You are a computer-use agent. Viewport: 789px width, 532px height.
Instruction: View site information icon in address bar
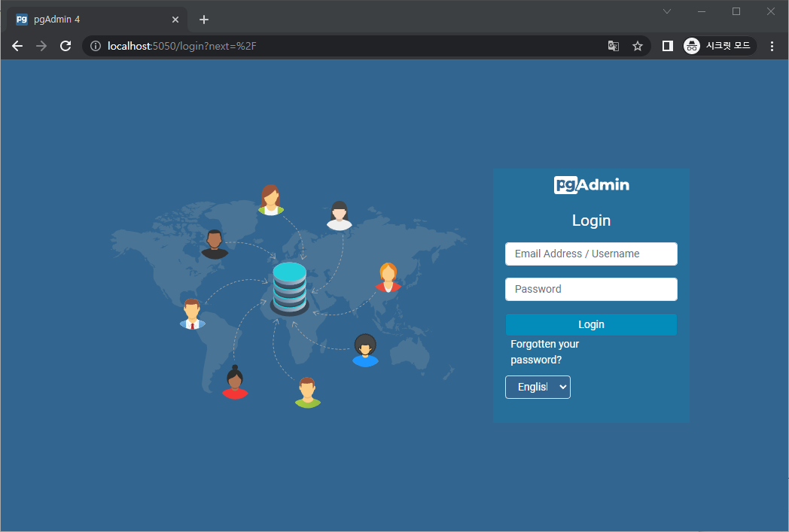95,46
